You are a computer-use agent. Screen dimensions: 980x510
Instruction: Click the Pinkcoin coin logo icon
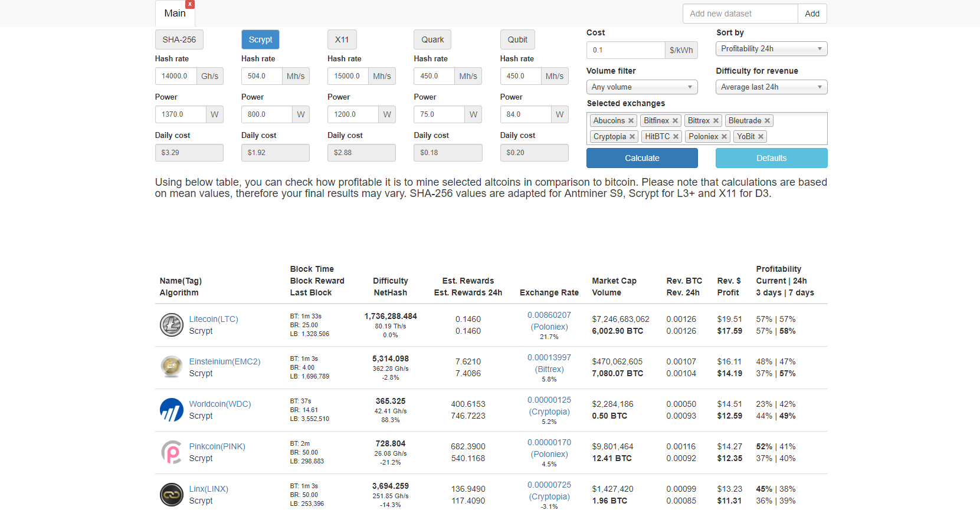click(172, 452)
